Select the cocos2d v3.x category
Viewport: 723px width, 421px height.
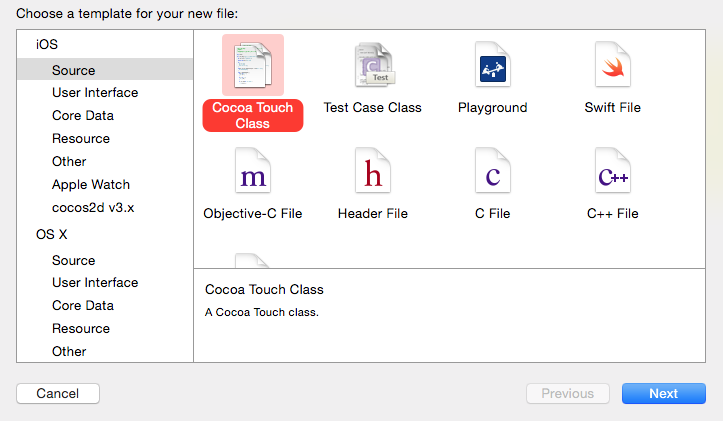(93, 208)
